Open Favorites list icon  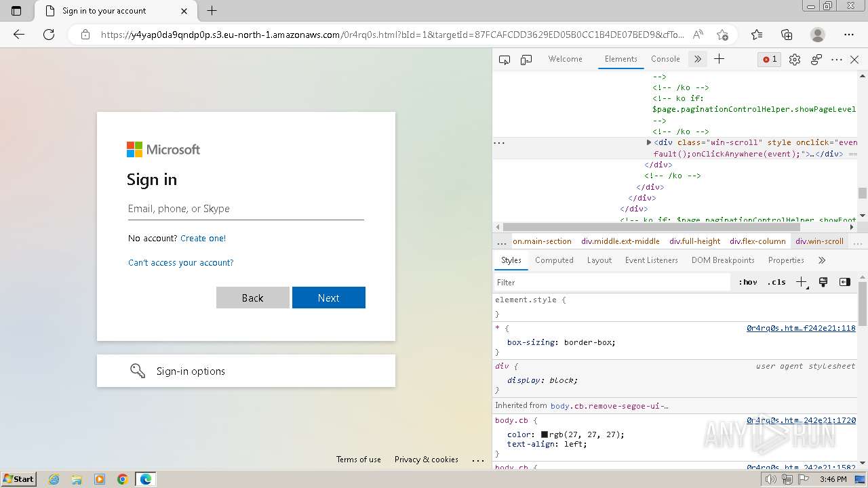pos(757,35)
